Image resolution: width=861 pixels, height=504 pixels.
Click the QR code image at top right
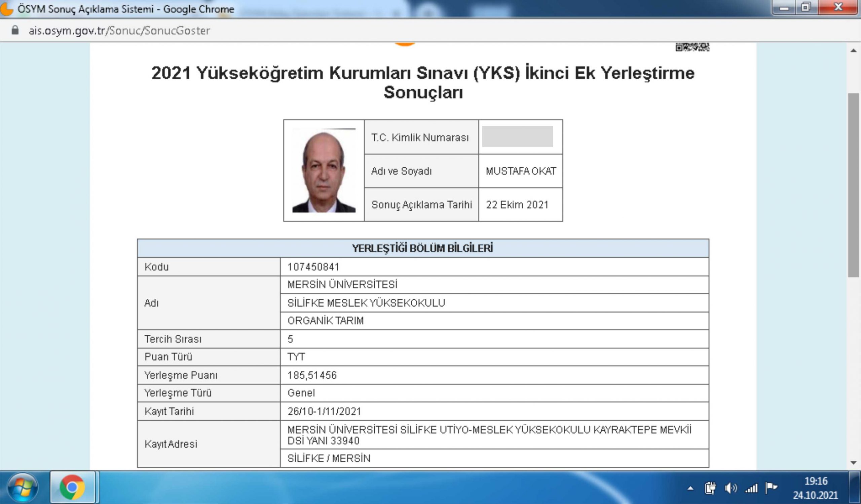(x=692, y=47)
